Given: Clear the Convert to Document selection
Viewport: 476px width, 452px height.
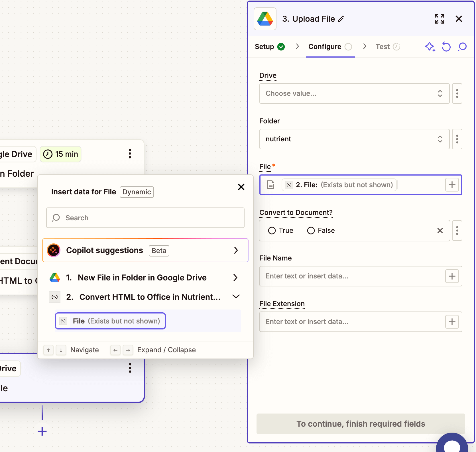Looking at the screenshot, I should [440, 231].
